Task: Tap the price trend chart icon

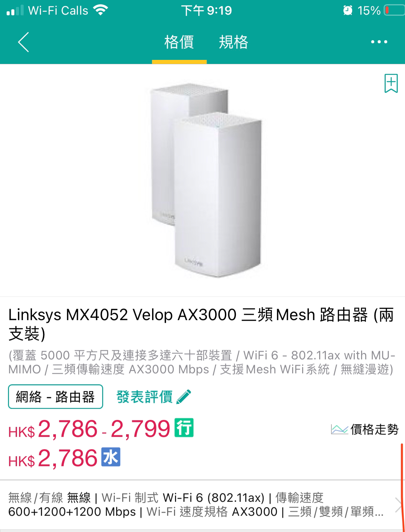Action: (x=339, y=429)
